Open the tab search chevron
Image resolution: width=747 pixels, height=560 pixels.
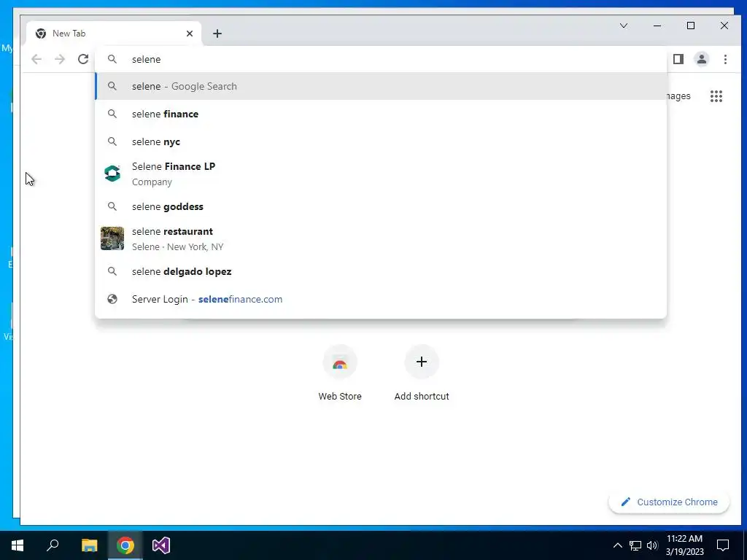click(x=623, y=26)
